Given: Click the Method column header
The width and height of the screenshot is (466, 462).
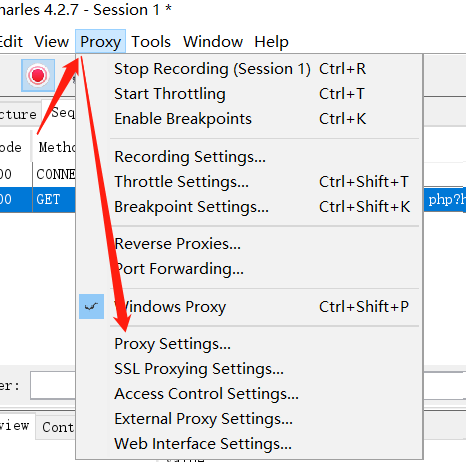Looking at the screenshot, I should click(55, 147).
